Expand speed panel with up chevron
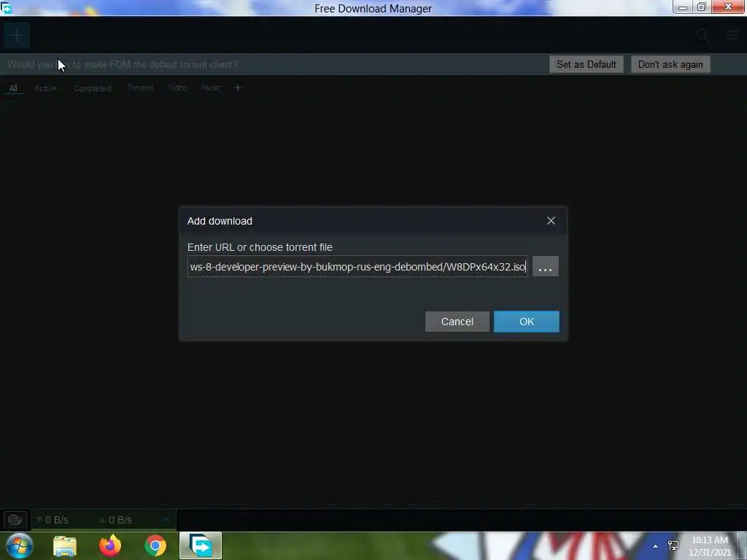747x560 pixels. (166, 519)
